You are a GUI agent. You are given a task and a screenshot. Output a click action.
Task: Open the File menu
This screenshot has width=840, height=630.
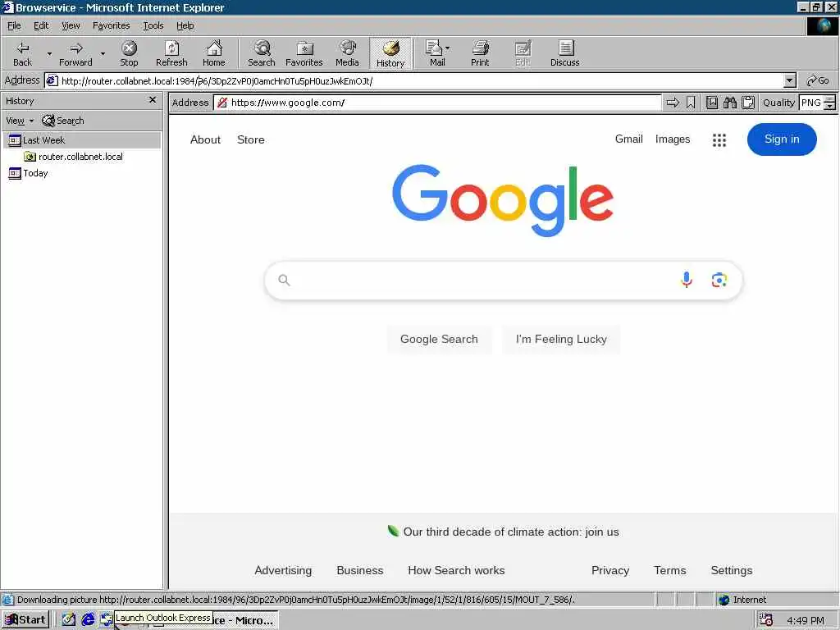point(14,25)
